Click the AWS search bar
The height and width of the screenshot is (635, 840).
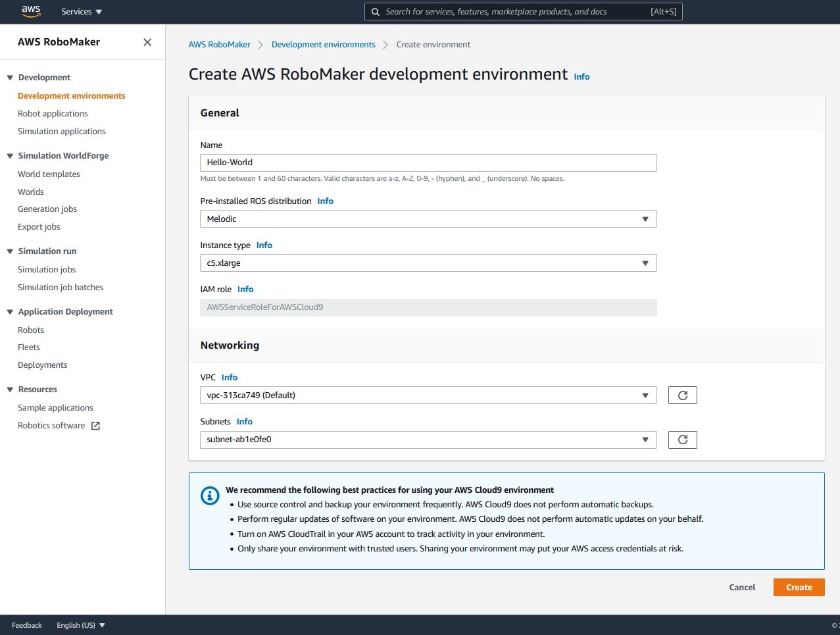(x=524, y=12)
